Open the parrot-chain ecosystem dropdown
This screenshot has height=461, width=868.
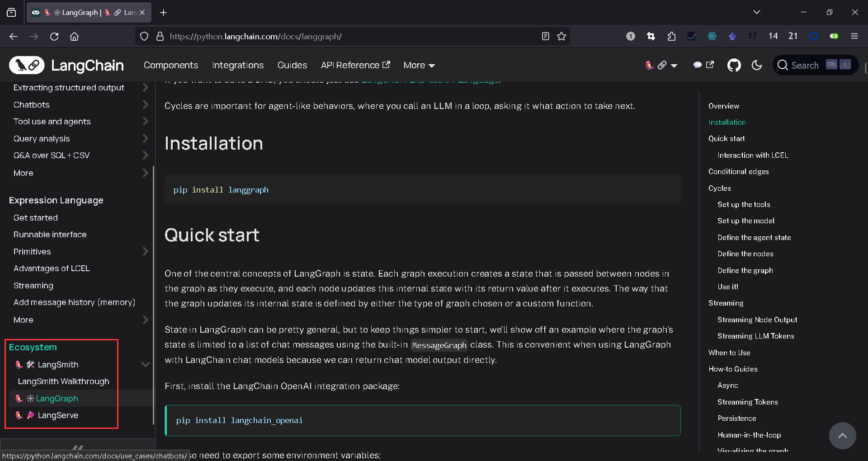[x=661, y=66]
